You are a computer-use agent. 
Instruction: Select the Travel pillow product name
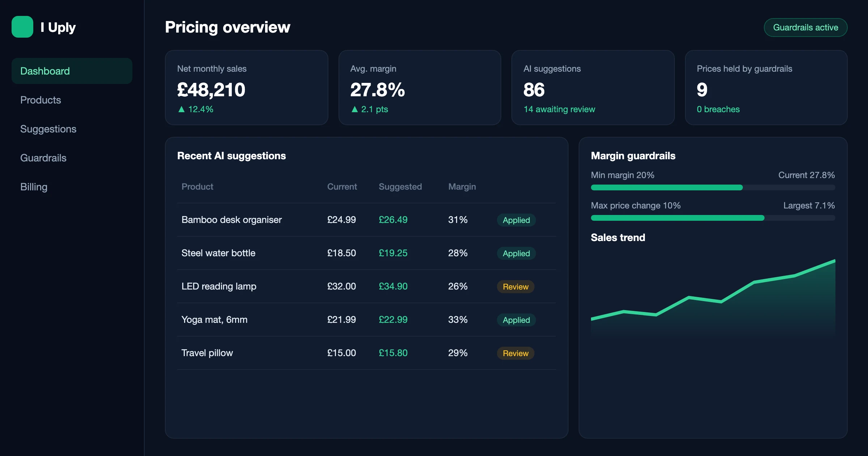(207, 353)
